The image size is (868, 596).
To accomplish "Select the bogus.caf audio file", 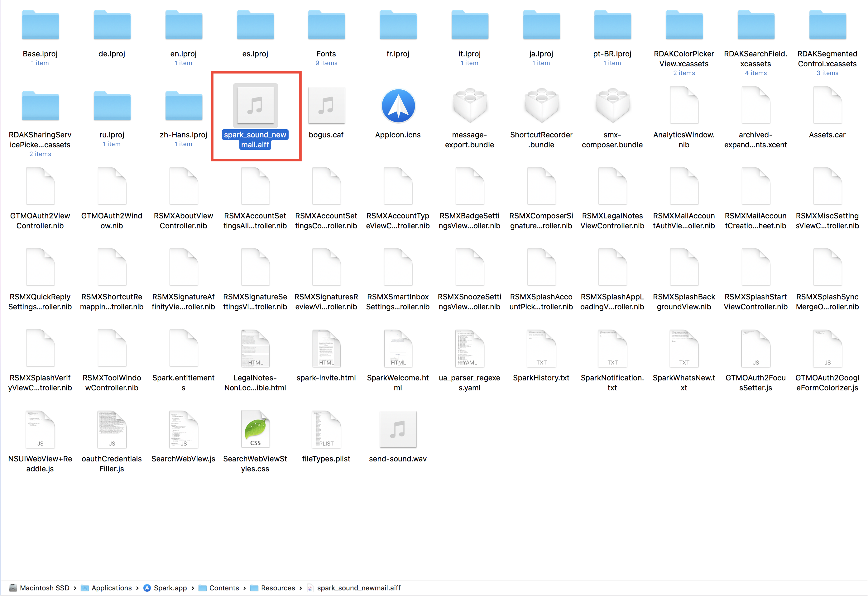I will click(326, 106).
